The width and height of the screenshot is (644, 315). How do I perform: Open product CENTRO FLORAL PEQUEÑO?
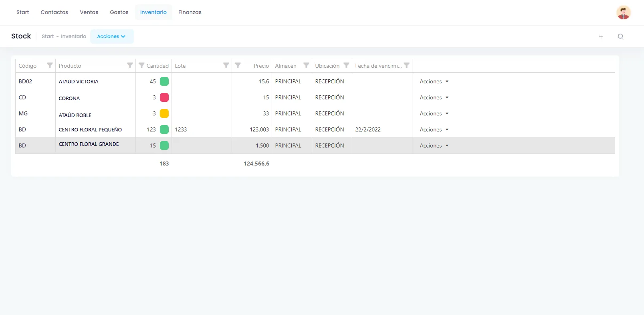pos(90,129)
